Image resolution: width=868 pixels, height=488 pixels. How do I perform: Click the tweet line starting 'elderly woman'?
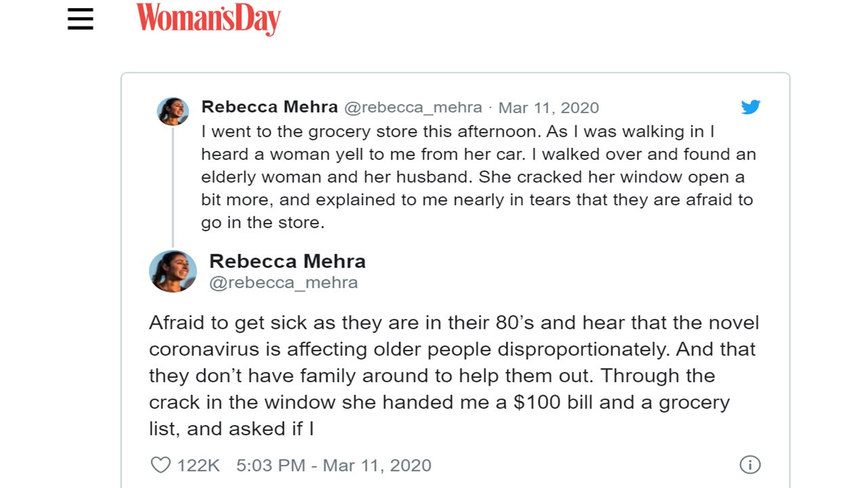473,177
